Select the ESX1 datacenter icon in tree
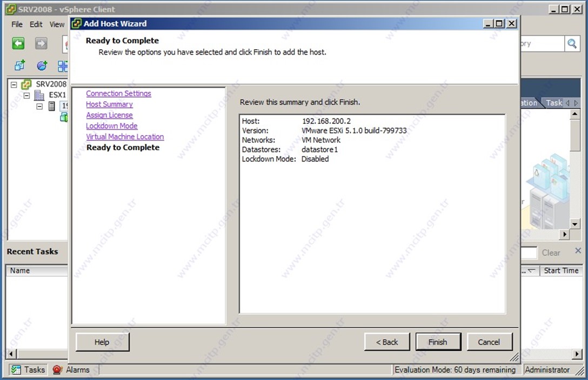This screenshot has height=380, width=588. (39, 95)
